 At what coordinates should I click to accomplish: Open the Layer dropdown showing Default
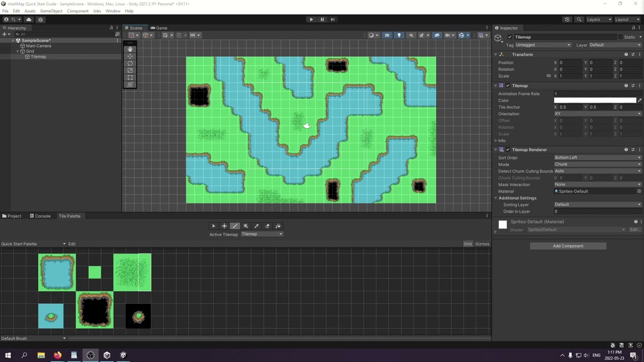615,45
